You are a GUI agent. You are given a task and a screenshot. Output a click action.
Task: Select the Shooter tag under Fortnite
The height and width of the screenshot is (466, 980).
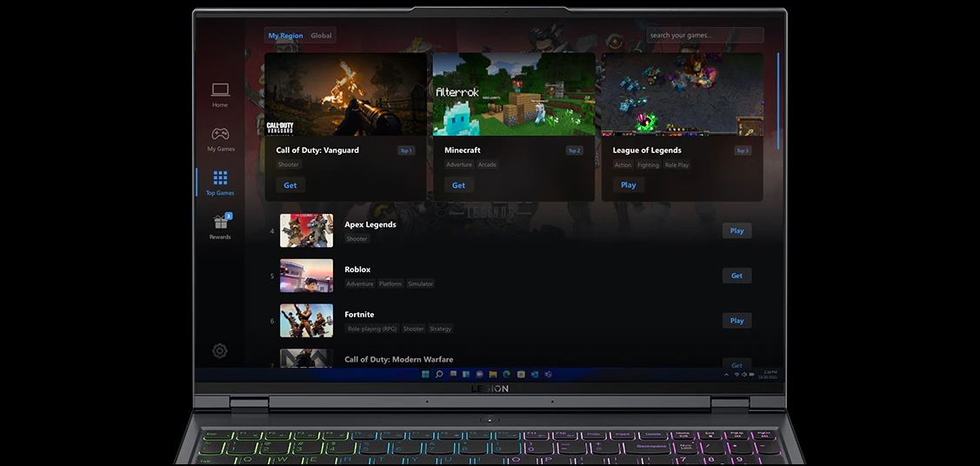pyautogui.click(x=414, y=329)
